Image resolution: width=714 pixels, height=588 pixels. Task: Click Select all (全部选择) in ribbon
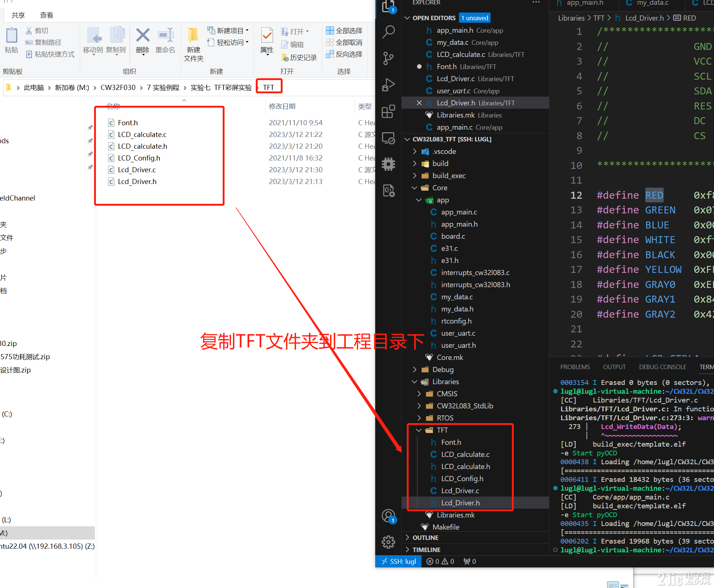[x=344, y=30]
